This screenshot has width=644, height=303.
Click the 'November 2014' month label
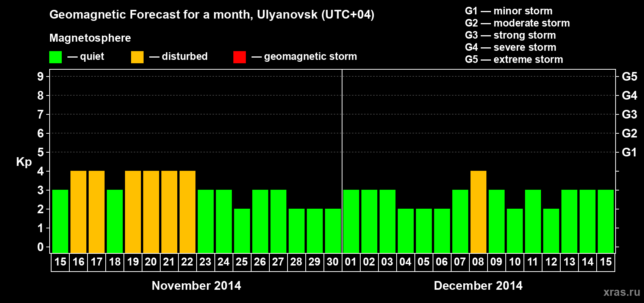pyautogui.click(x=196, y=286)
